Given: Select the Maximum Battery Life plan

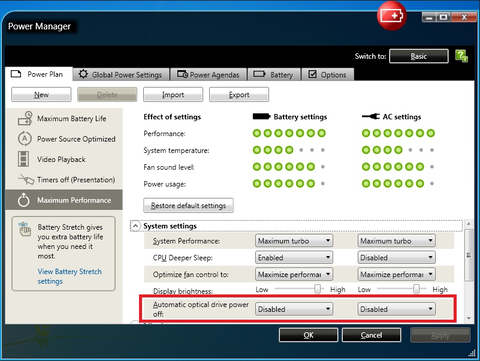Looking at the screenshot, I should (x=64, y=118).
